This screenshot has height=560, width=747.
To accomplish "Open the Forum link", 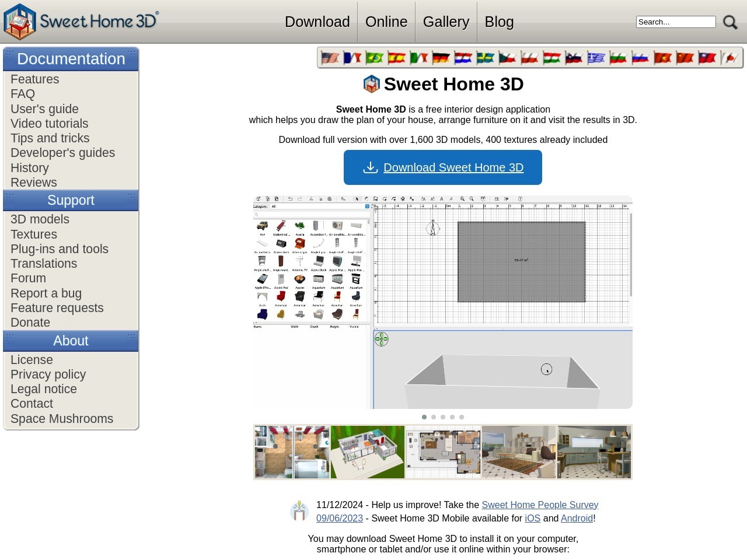I will (28, 278).
